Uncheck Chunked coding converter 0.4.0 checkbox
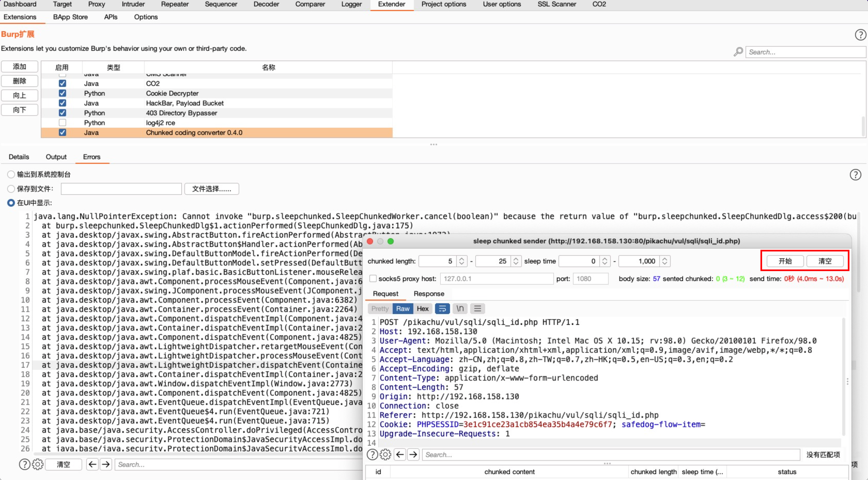The image size is (868, 480). coord(62,132)
